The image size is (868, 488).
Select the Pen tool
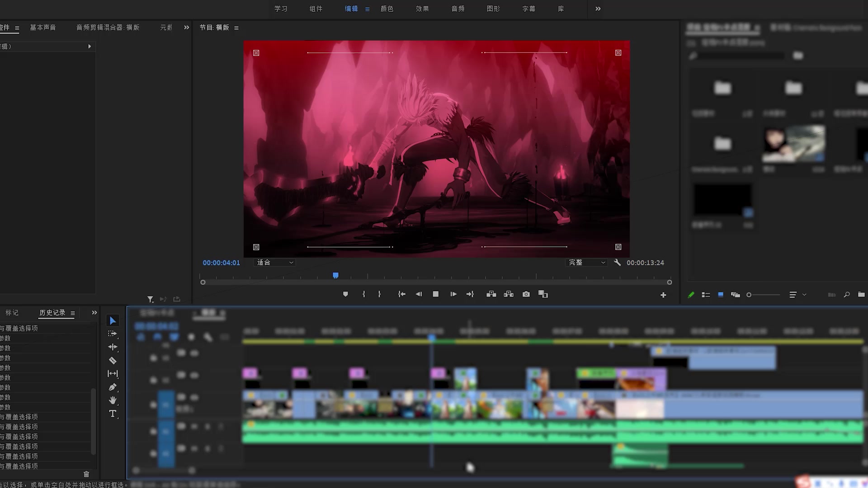pos(113,387)
